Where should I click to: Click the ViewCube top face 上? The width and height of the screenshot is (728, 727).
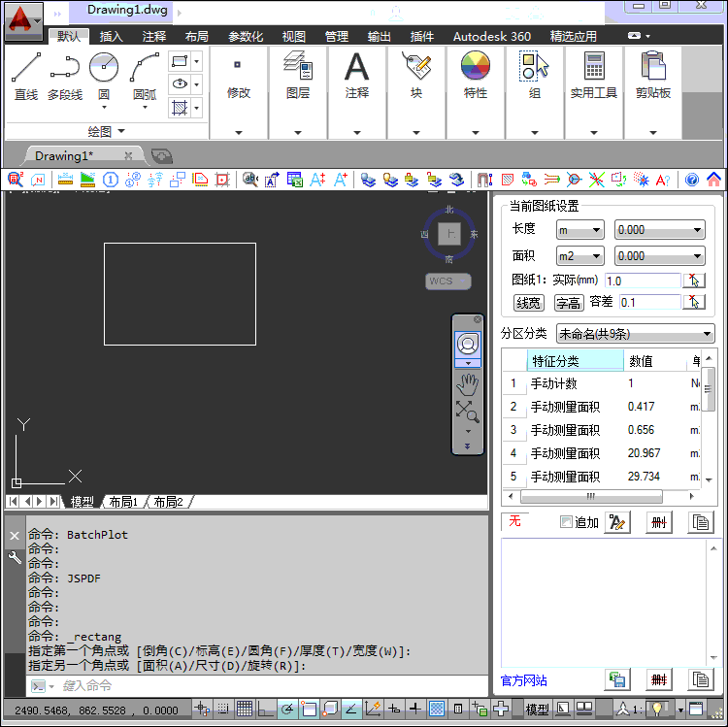click(448, 233)
